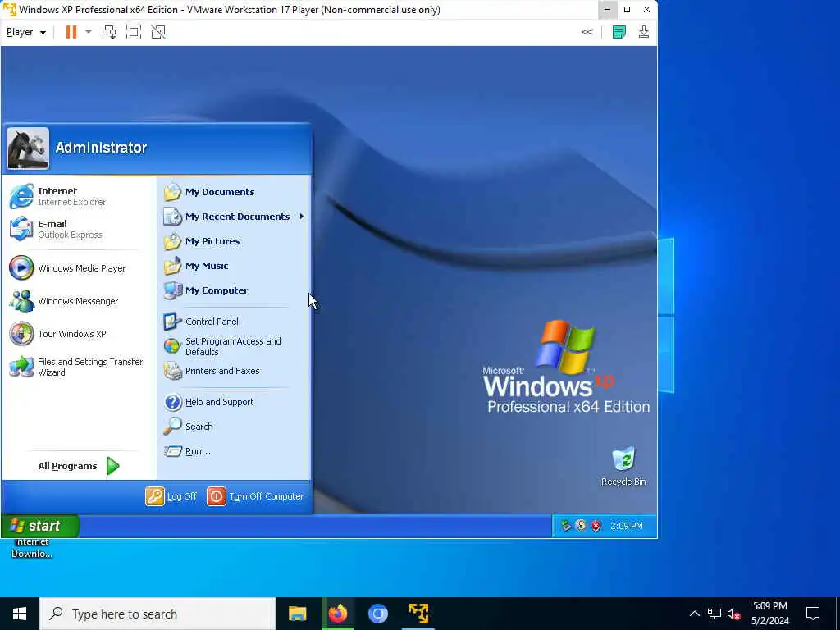Viewport: 840px width, 630px height.
Task: Click the XP clock showing 2:09 PM
Action: (x=626, y=526)
